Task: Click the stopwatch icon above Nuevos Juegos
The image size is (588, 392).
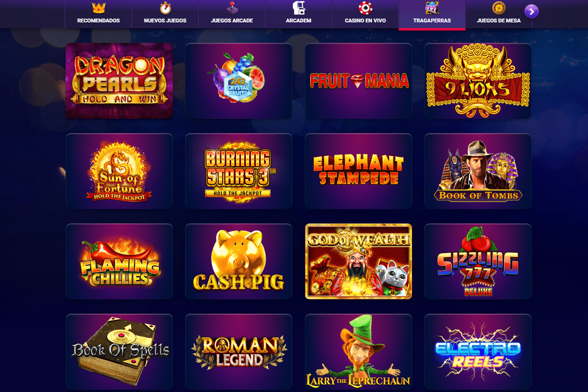Action: [165, 8]
